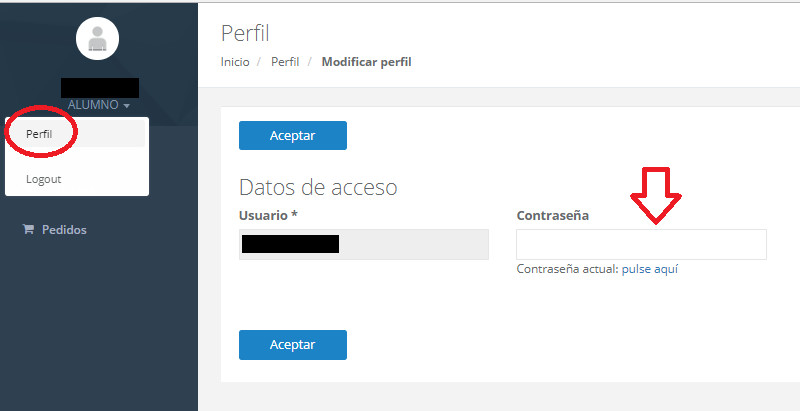Go to Inicio in the breadcrumb
The image size is (800, 411).
(235, 62)
